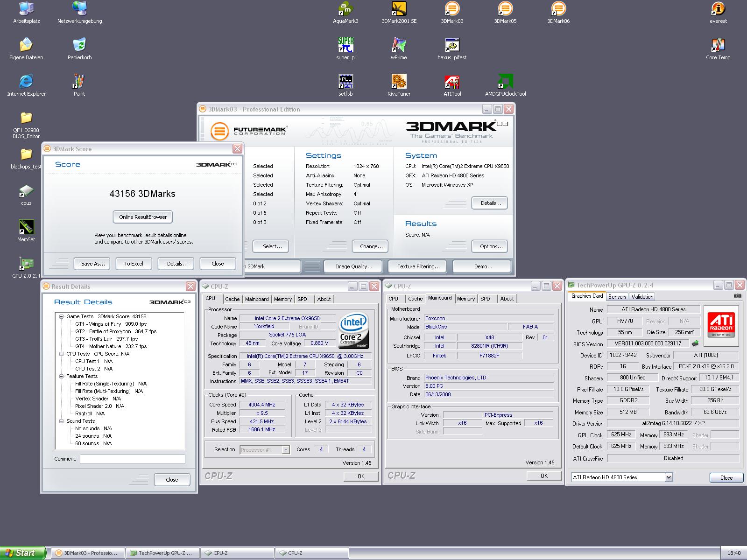Open the Papierkorb recycle bin
The width and height of the screenshot is (747, 560).
(x=79, y=49)
